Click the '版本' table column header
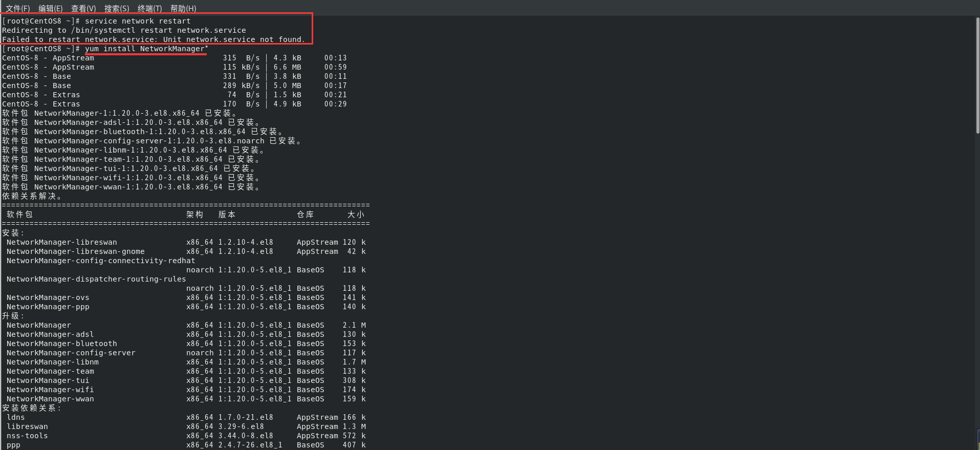The height and width of the screenshot is (450, 980). click(227, 215)
